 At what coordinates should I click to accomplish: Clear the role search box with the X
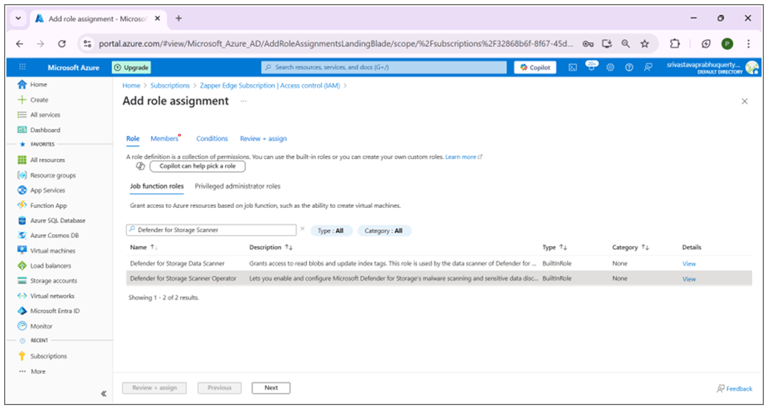coord(302,229)
